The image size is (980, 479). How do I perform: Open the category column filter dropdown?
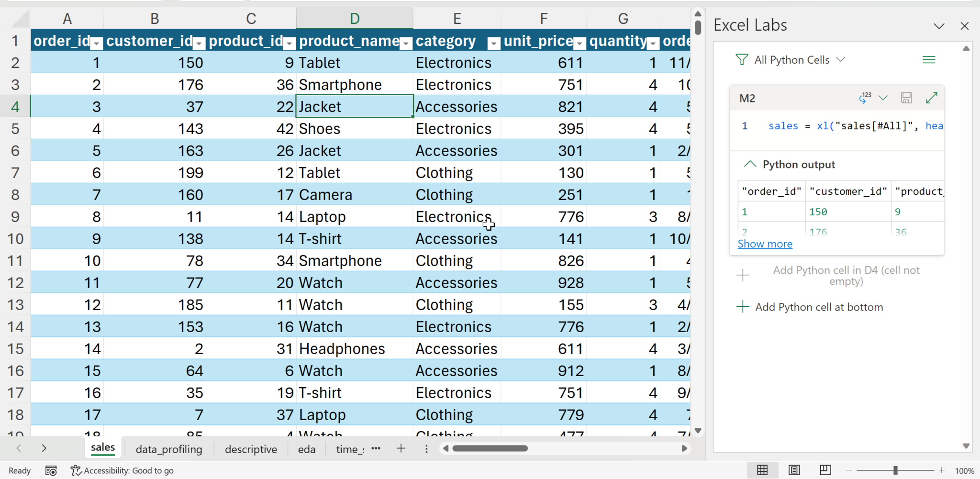click(493, 44)
